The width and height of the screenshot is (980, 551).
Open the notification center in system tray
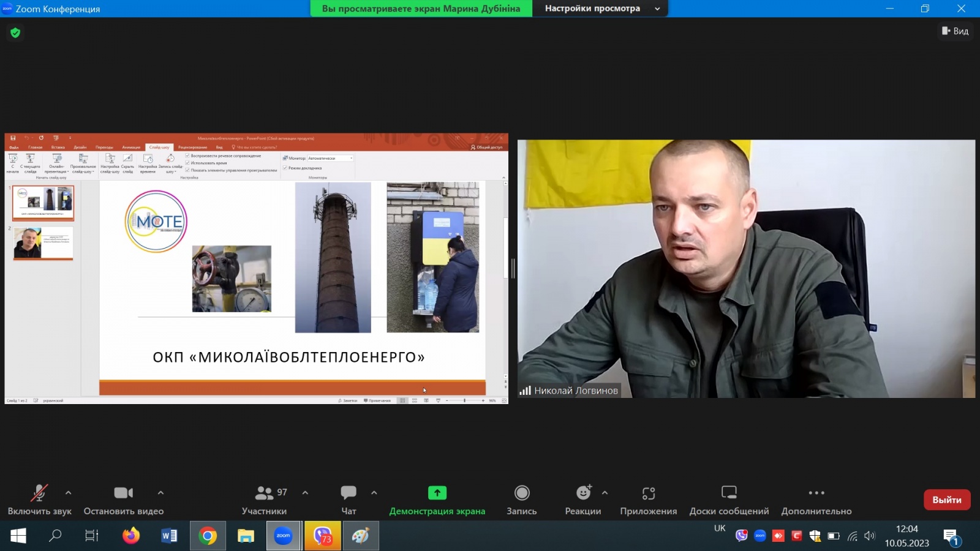tap(951, 537)
